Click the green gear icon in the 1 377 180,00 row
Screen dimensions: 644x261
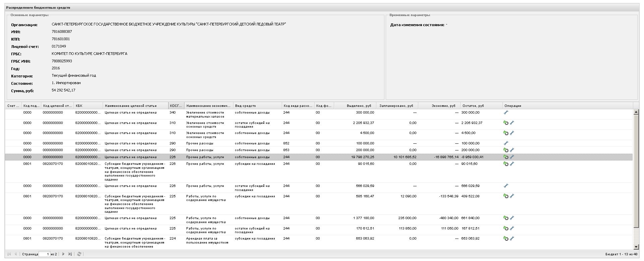(x=506, y=218)
